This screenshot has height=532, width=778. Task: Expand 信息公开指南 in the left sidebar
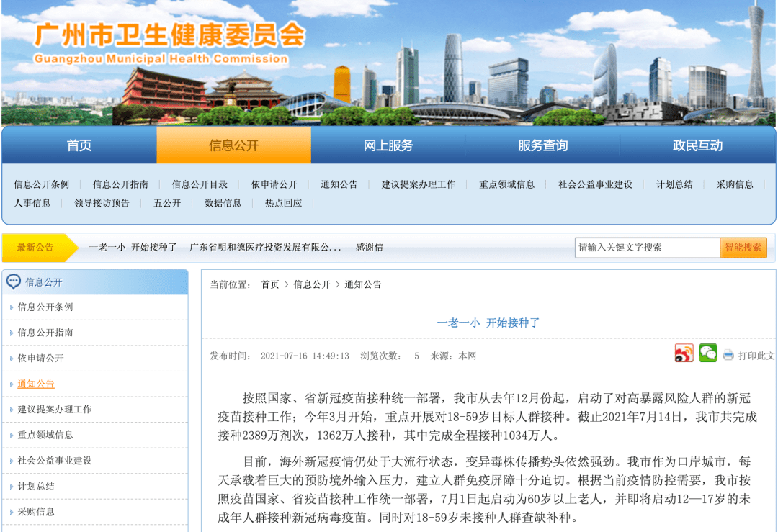coord(45,333)
